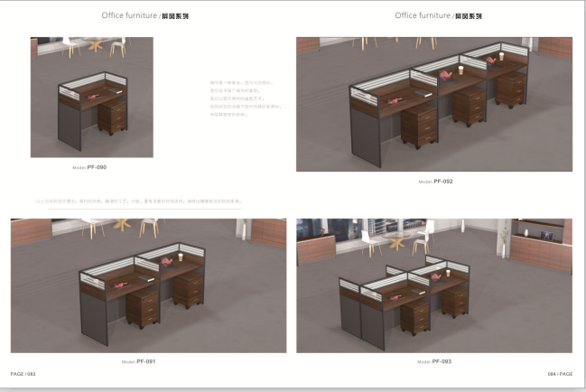
Task: Click the red item on the PF-091 desk
Action: pos(168,263)
